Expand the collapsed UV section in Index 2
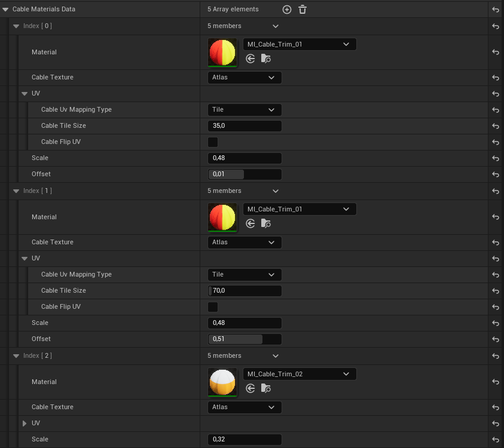504x448 pixels. point(25,424)
